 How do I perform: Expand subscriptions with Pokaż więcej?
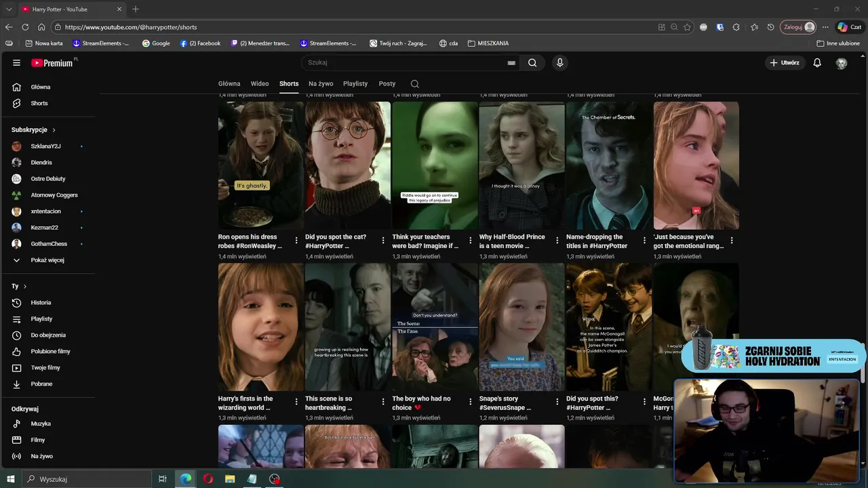pyautogui.click(x=47, y=260)
